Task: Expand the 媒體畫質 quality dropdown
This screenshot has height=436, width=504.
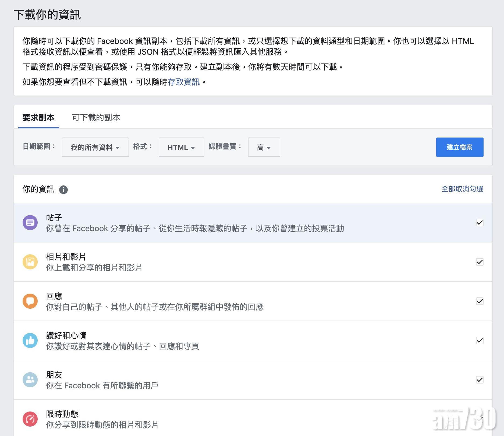Action: [x=264, y=147]
